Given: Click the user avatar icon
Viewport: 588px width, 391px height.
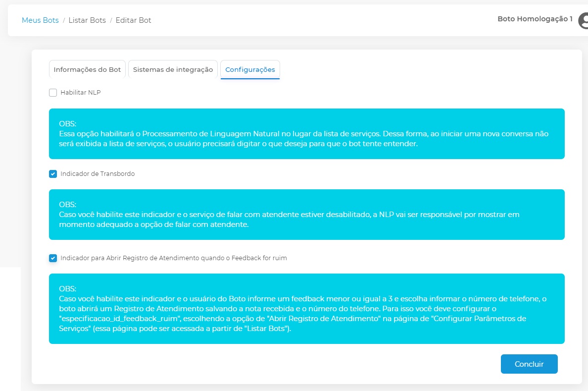Looking at the screenshot, I should 584,21.
